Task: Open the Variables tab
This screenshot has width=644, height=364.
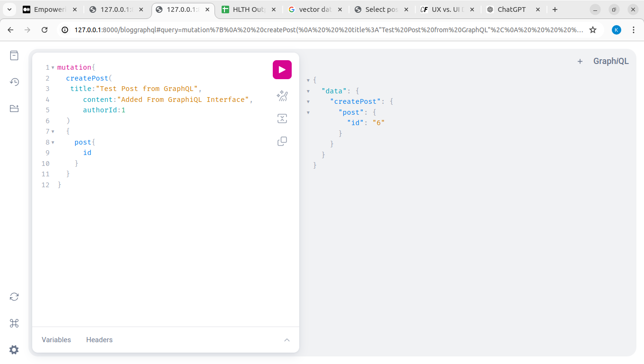Action: tap(56, 340)
